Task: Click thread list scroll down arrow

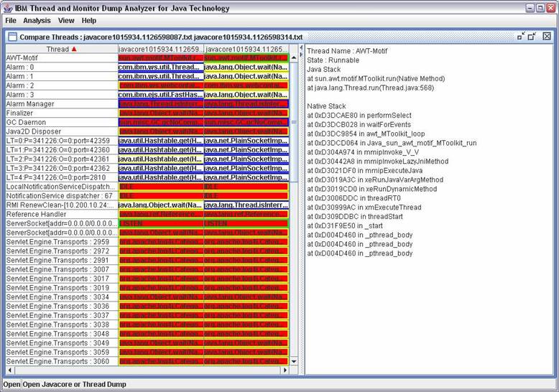Action: (x=294, y=361)
